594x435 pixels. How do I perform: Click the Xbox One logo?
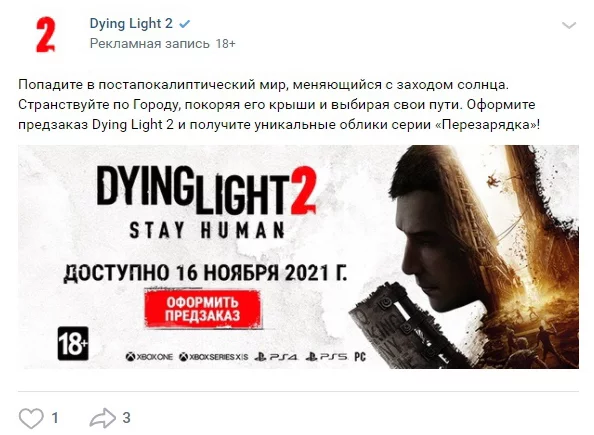point(149,357)
